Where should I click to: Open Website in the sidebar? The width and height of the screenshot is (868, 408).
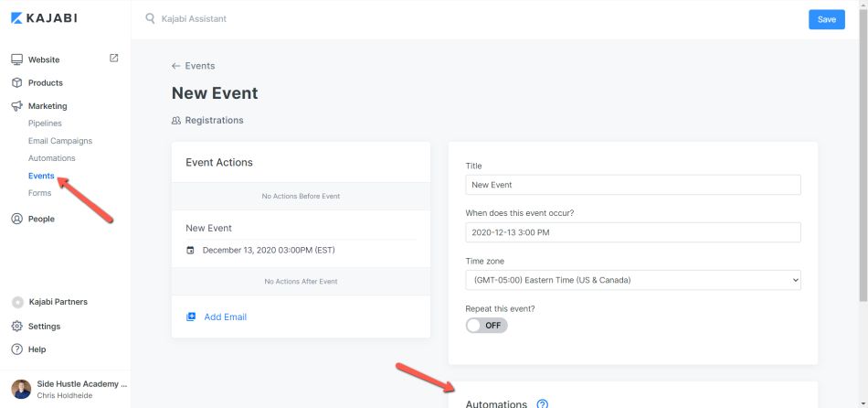coord(44,59)
